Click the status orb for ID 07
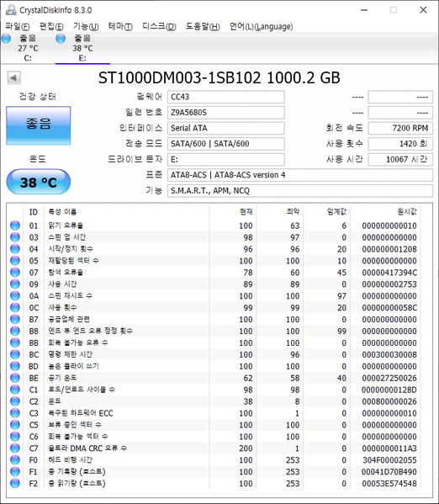 (x=15, y=273)
